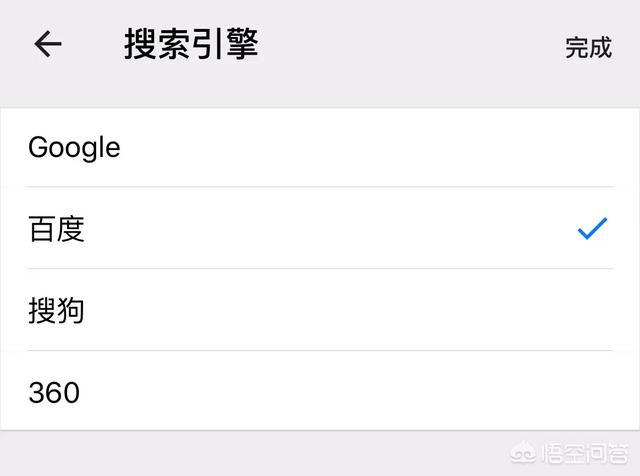The height and width of the screenshot is (476, 640).
Task: Return to the previous settings screen via back arrow
Action: pos(48,44)
